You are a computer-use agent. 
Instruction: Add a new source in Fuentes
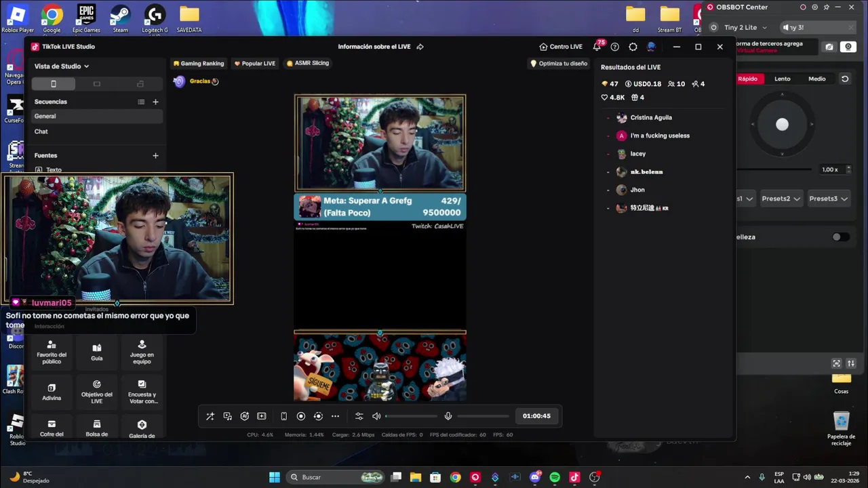(x=155, y=155)
